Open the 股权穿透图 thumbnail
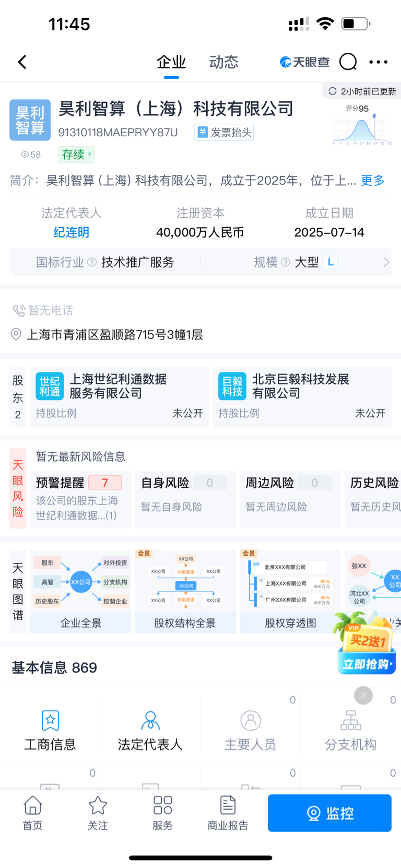This screenshot has width=401, height=868. click(x=290, y=591)
